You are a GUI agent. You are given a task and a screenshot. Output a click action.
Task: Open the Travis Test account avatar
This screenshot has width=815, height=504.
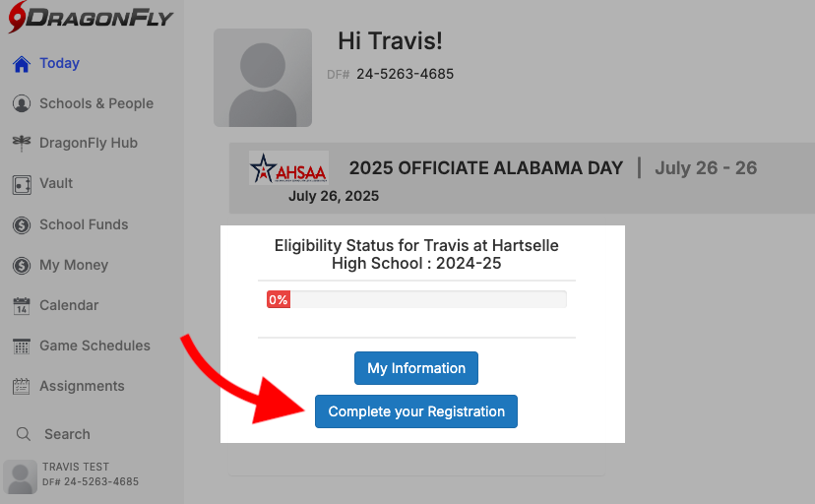(x=20, y=475)
